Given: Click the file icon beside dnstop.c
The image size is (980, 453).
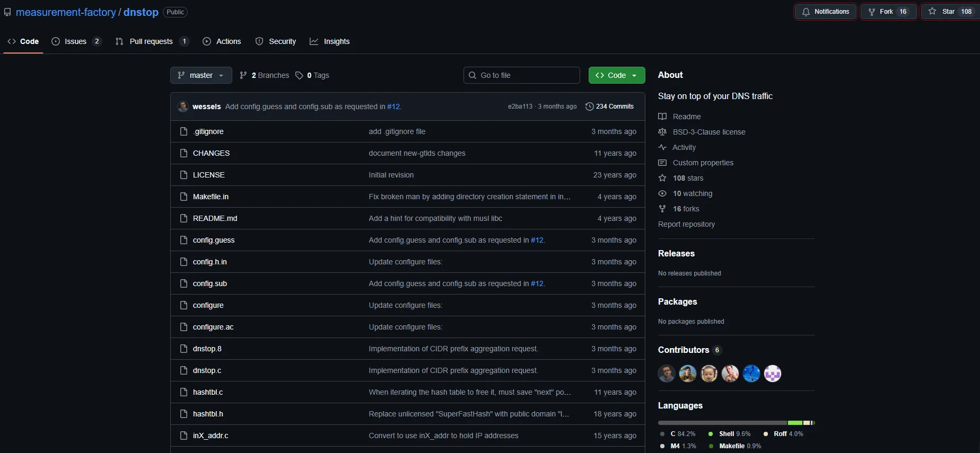Looking at the screenshot, I should tap(183, 370).
